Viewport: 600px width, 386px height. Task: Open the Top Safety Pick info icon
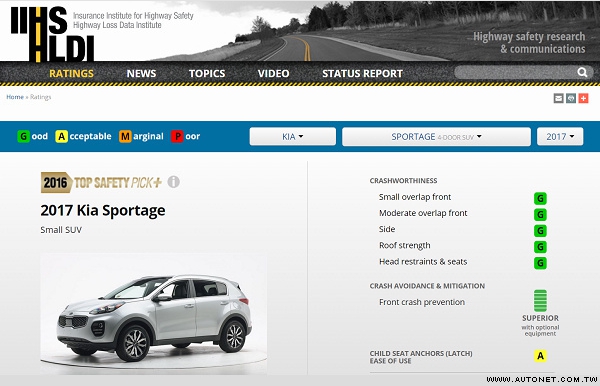[x=173, y=182]
